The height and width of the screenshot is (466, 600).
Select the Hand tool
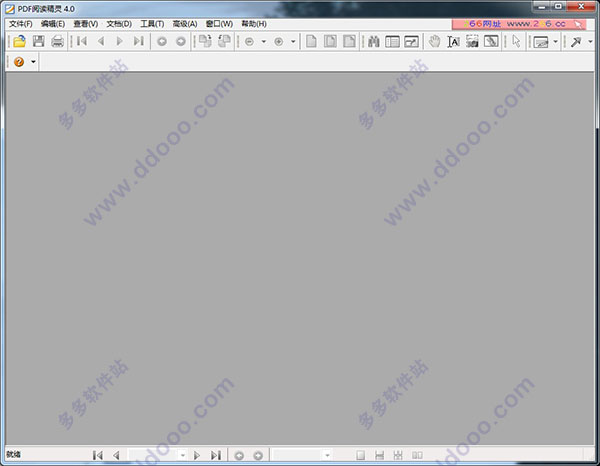[434, 41]
